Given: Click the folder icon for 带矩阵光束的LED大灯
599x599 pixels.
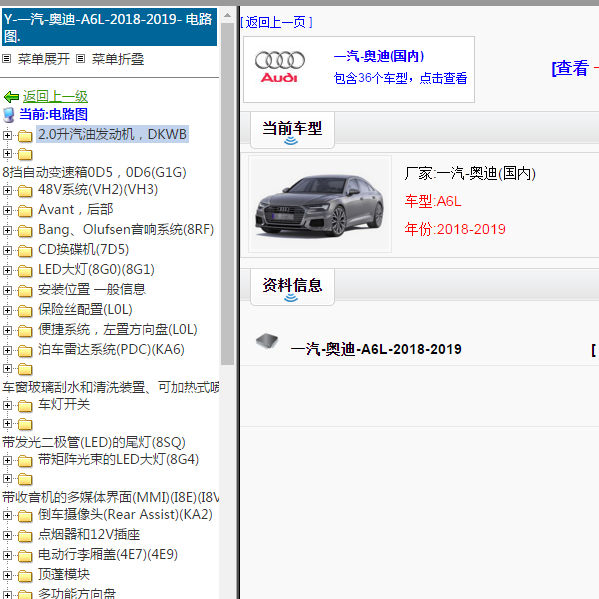Looking at the screenshot, I should coord(25,461).
